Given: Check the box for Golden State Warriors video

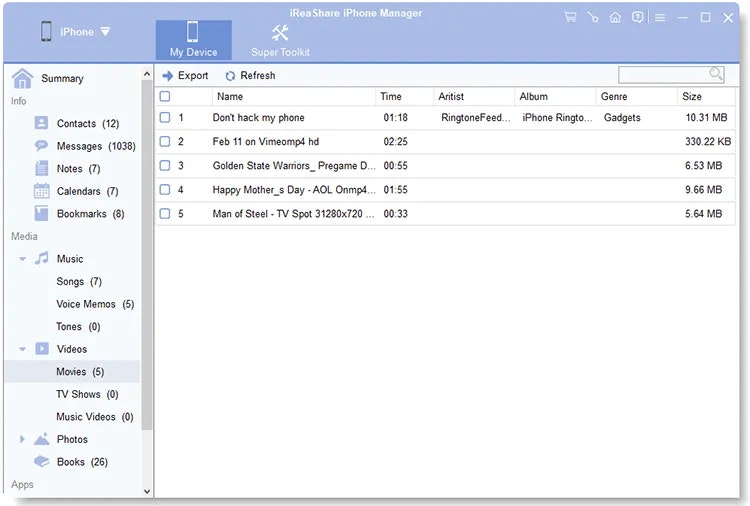Looking at the screenshot, I should click(x=165, y=165).
